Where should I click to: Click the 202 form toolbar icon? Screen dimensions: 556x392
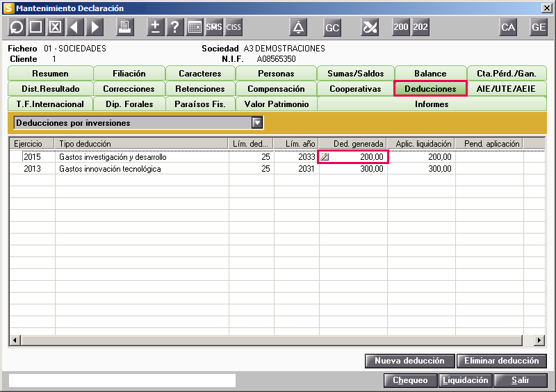pos(420,27)
